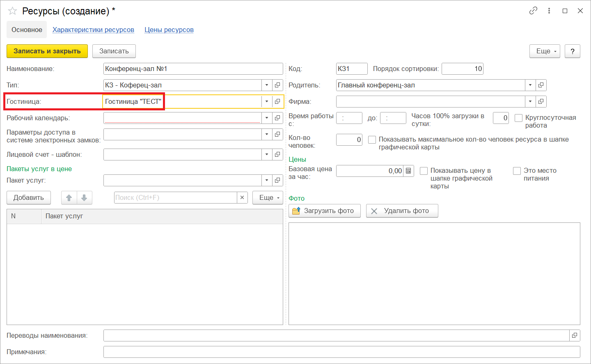
Task: Open the Фирма item form
Action: [x=541, y=101]
